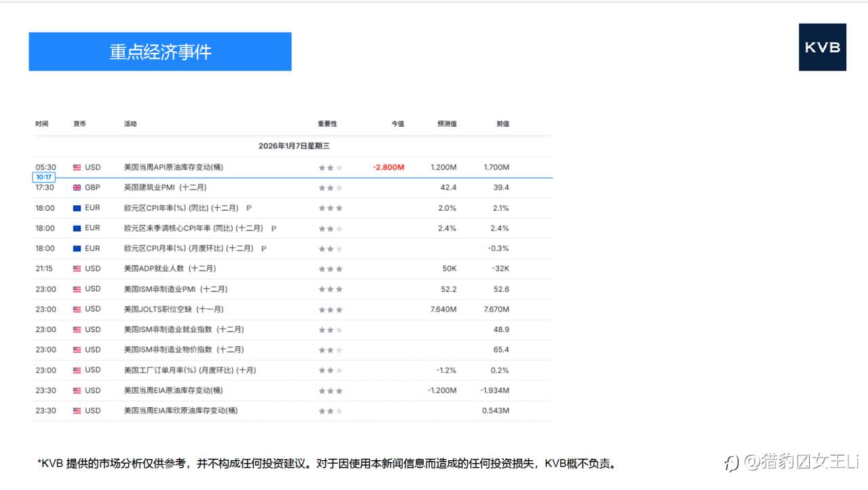Click the EUR flag on 欧元区CPI年率 row
Viewport: 868px width, 490px height.
point(77,208)
